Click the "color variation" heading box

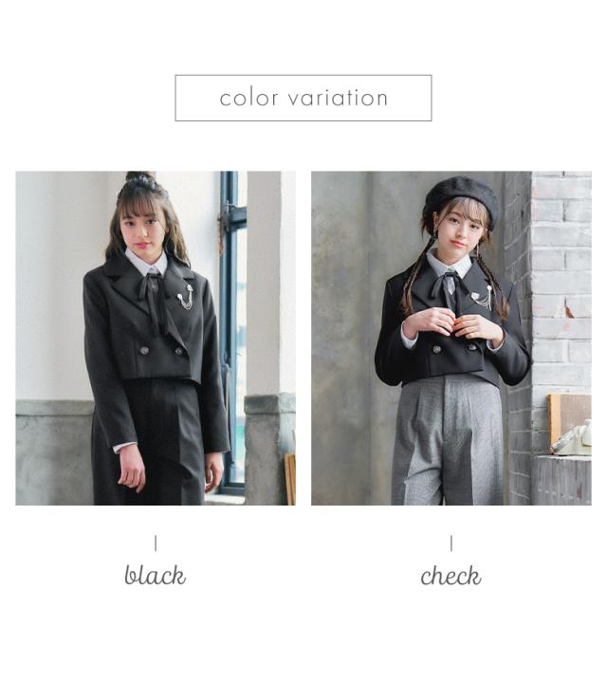[x=303, y=98]
